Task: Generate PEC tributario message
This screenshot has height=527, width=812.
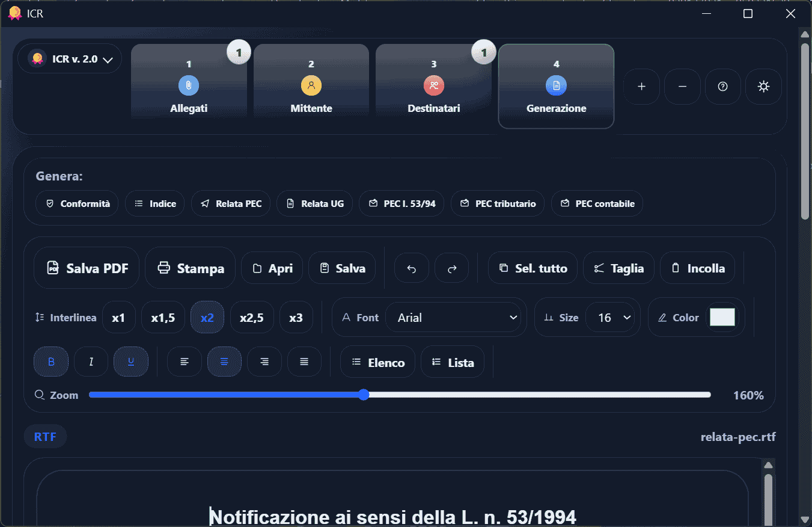Action: (498, 203)
